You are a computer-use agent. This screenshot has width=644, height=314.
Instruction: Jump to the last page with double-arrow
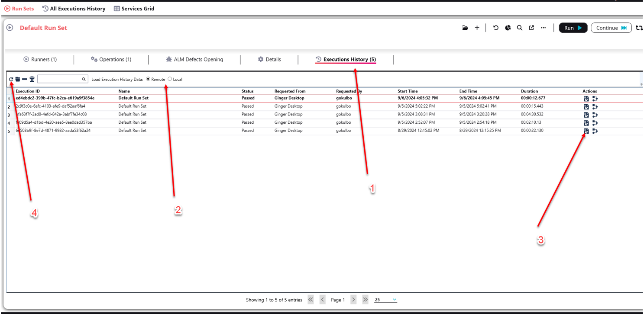365,299
